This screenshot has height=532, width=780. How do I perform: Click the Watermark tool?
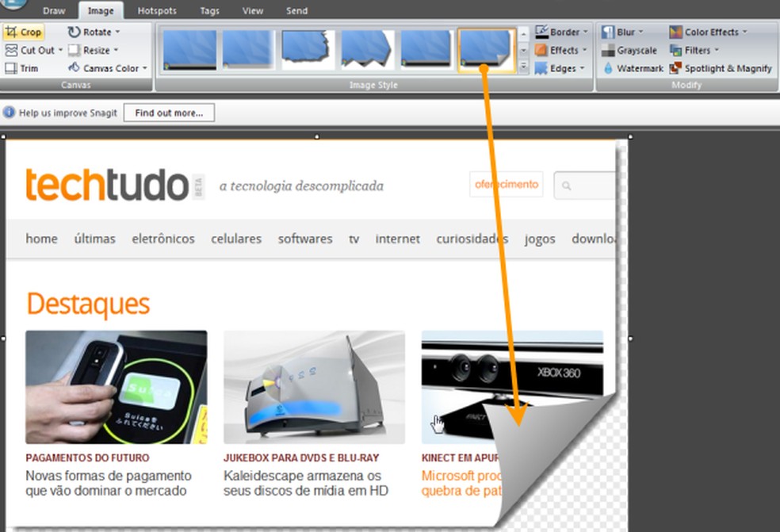tap(633, 68)
